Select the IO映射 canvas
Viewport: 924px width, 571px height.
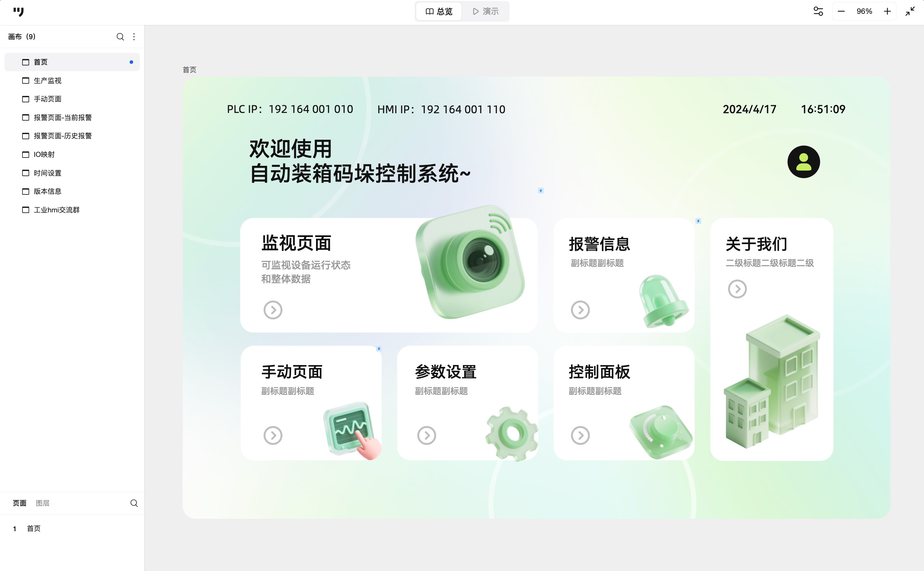click(x=72, y=154)
